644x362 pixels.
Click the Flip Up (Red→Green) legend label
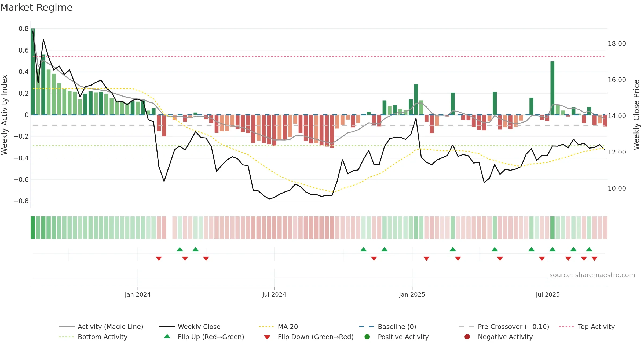(211, 337)
